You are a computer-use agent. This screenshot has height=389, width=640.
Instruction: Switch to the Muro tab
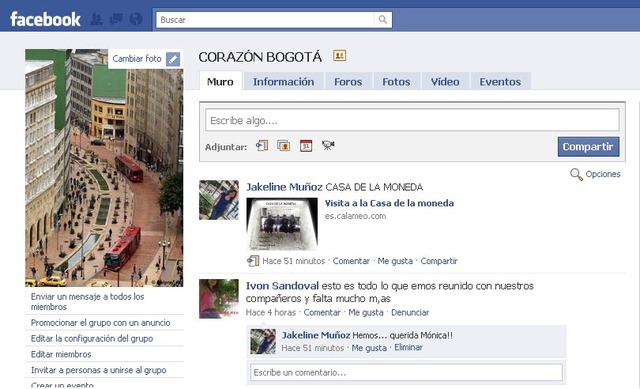click(220, 81)
